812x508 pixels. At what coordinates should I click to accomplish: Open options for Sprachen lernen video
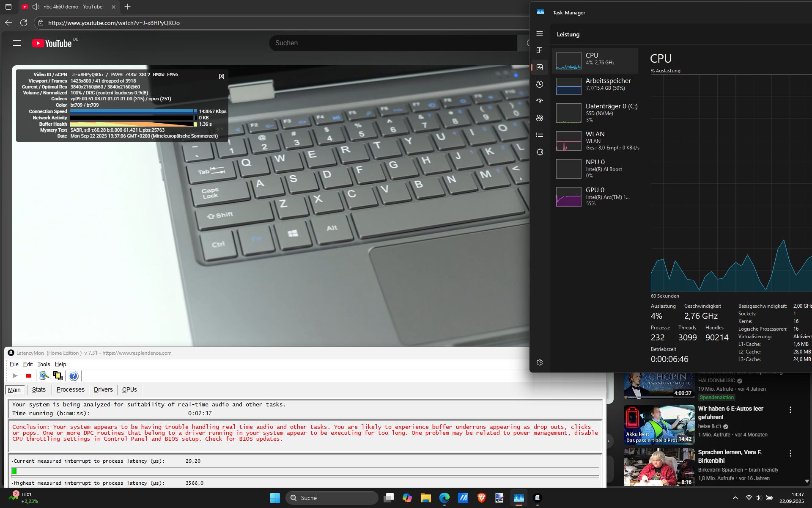click(790, 453)
